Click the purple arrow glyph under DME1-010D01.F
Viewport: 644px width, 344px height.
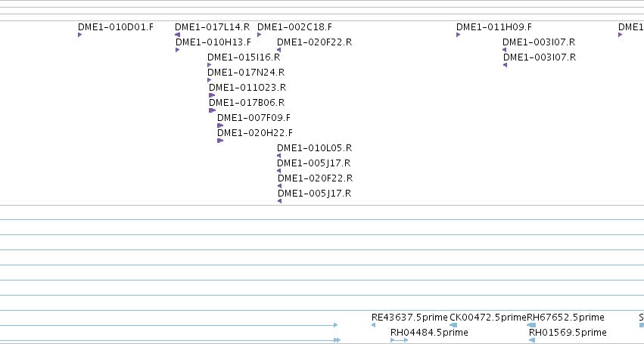pyautogui.click(x=80, y=35)
